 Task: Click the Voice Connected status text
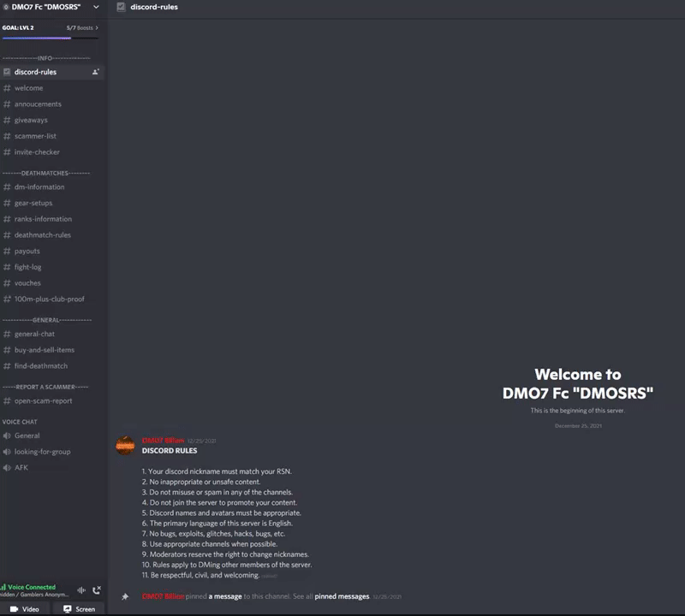point(32,587)
